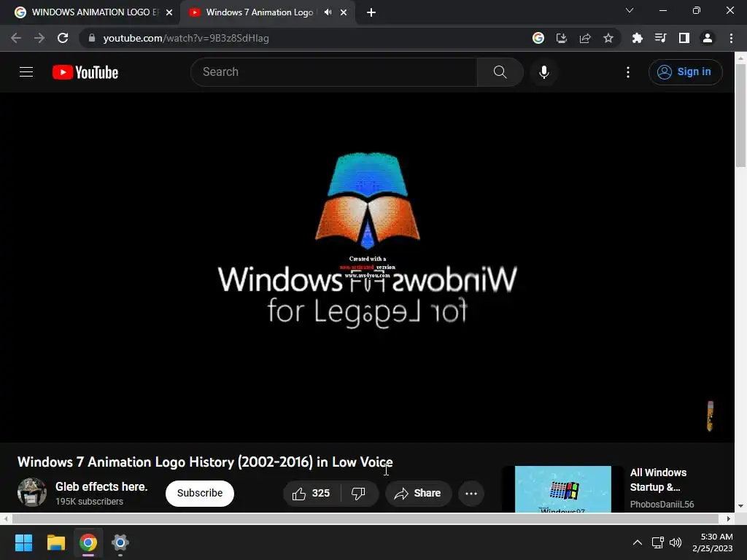Click the search magnifier button
The height and width of the screenshot is (560, 747).
pyautogui.click(x=500, y=72)
